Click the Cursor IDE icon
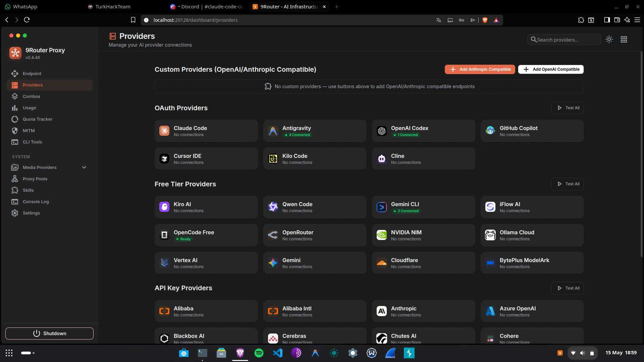Viewport: 644px width, 362px height. pos(164,159)
